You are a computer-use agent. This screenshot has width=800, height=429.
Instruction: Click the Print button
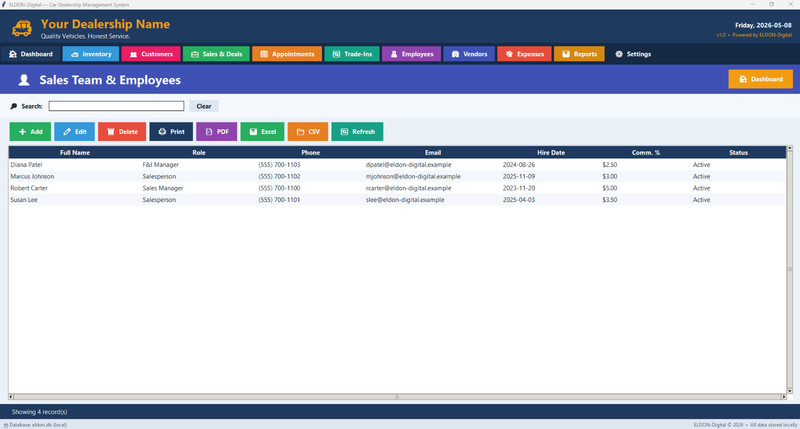[171, 132]
